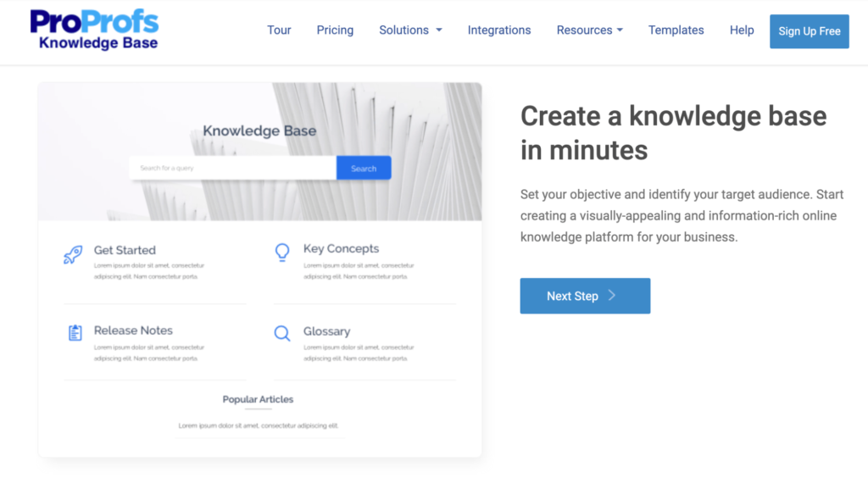Open the Integrations menu item
This screenshot has height=483, width=868.
click(x=499, y=31)
